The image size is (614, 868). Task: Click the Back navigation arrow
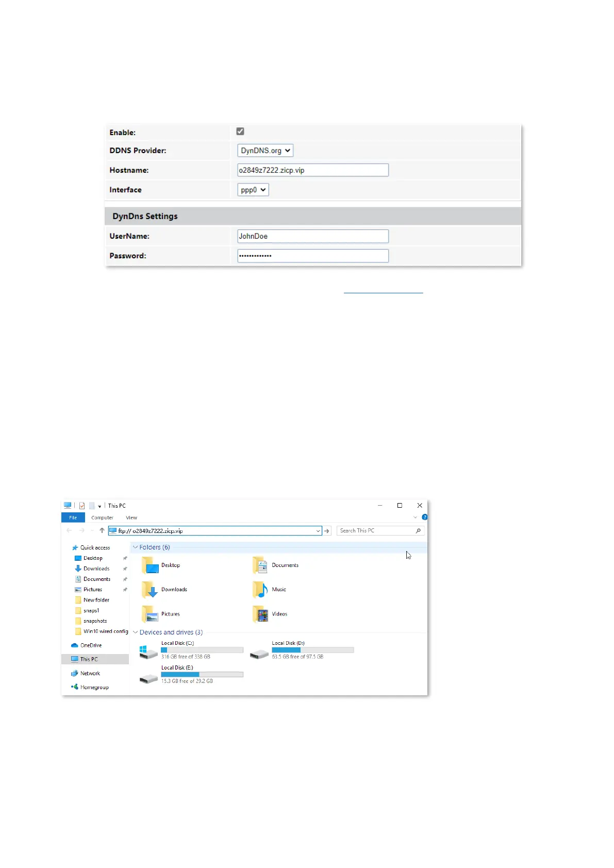pos(69,530)
